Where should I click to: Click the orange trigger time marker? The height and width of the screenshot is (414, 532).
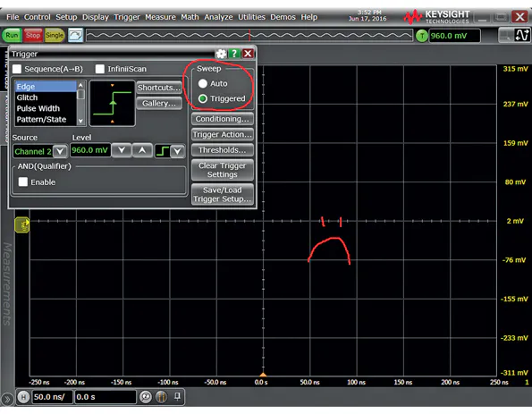[x=263, y=375]
